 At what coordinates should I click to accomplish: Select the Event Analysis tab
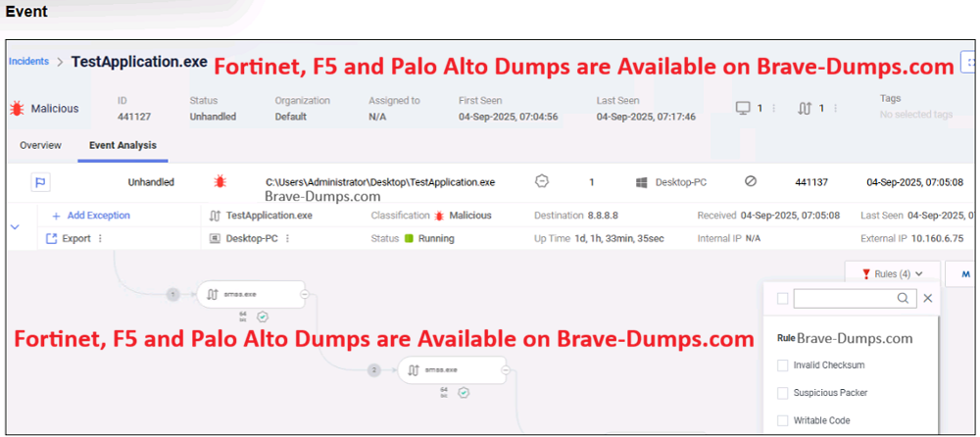122,146
